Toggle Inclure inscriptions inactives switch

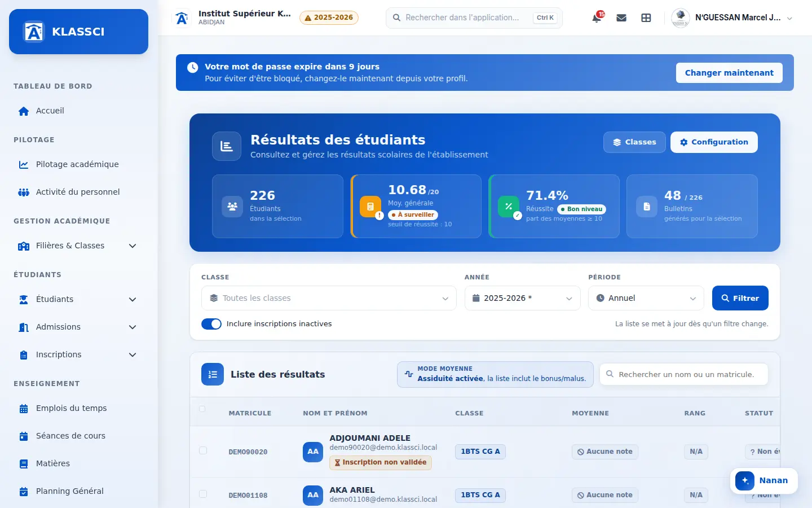pyautogui.click(x=211, y=324)
